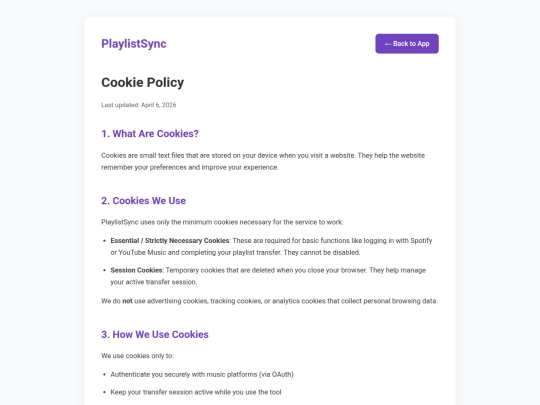Click the How We Use Cookies heading
Viewport: 540px width, 405px height.
point(155,334)
